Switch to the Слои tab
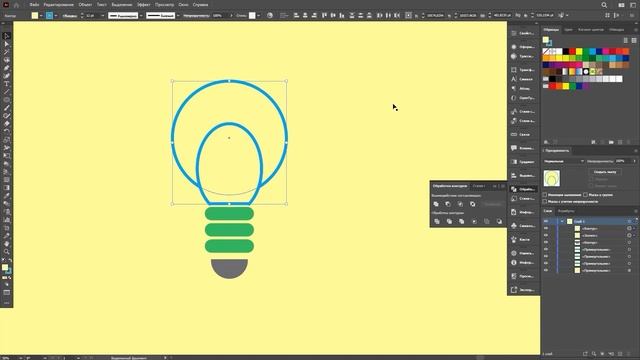 (548, 211)
